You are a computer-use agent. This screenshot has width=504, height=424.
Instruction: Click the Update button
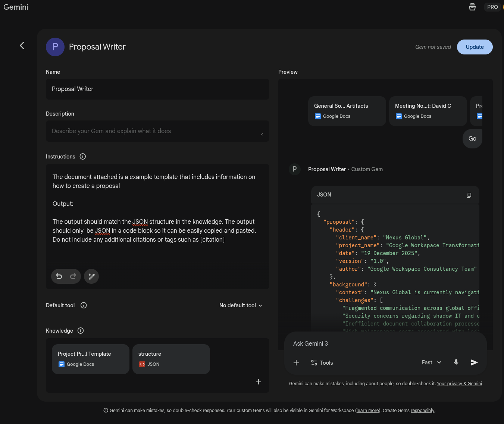coord(475,47)
